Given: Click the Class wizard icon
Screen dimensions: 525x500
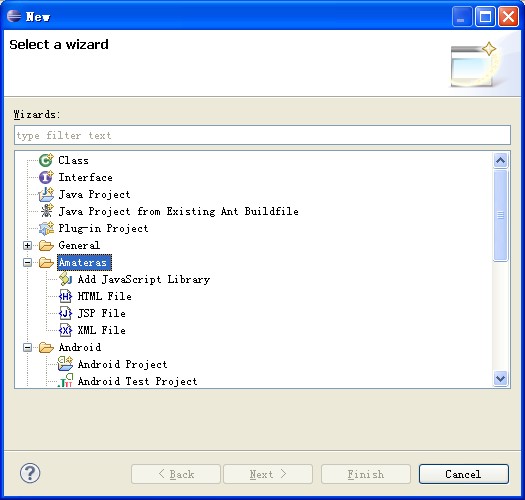Looking at the screenshot, I should point(46,160).
